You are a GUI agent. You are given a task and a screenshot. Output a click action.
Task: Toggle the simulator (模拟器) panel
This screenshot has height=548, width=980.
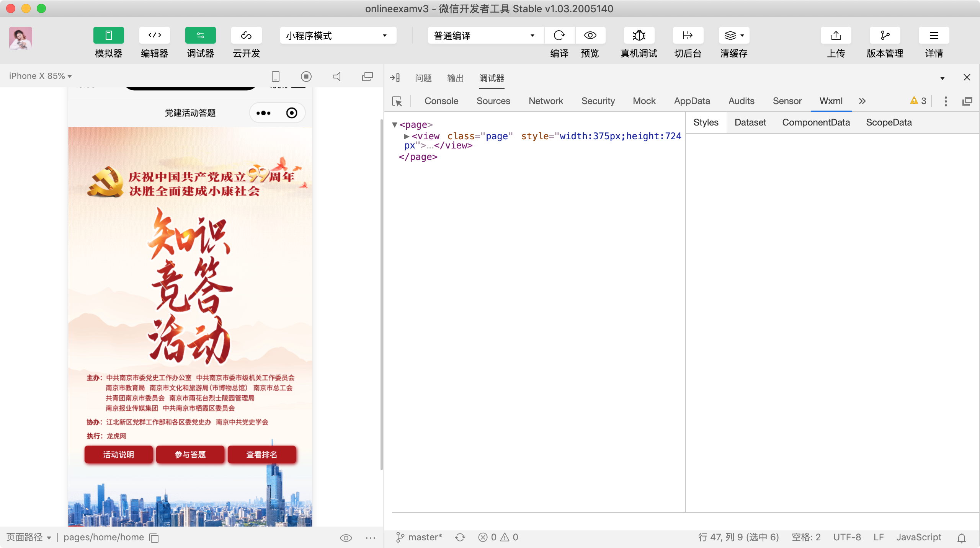click(x=108, y=36)
